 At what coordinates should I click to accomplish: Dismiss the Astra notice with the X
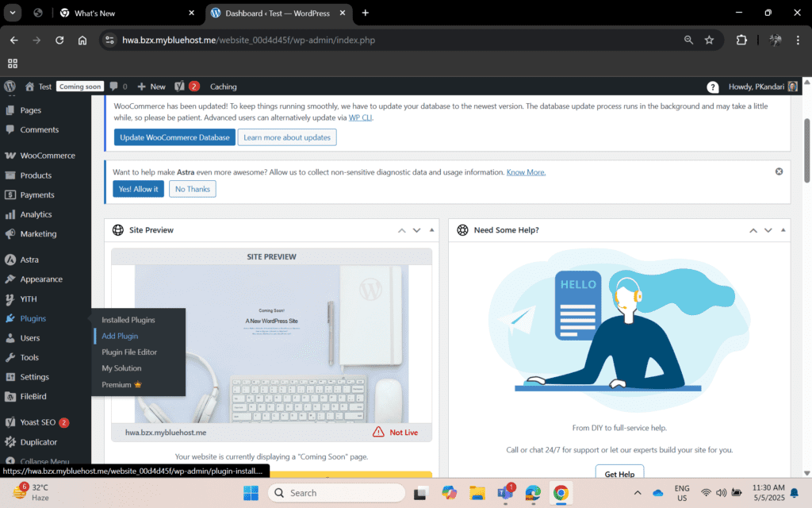pyautogui.click(x=779, y=171)
